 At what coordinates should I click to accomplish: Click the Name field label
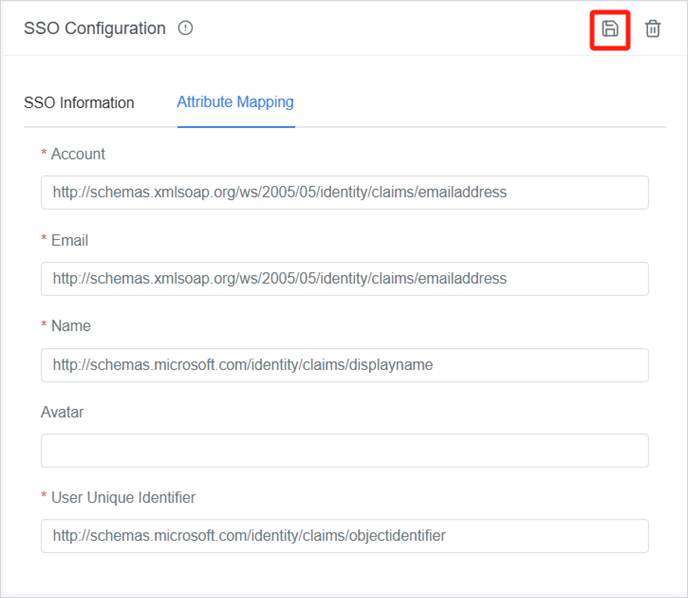[71, 326]
